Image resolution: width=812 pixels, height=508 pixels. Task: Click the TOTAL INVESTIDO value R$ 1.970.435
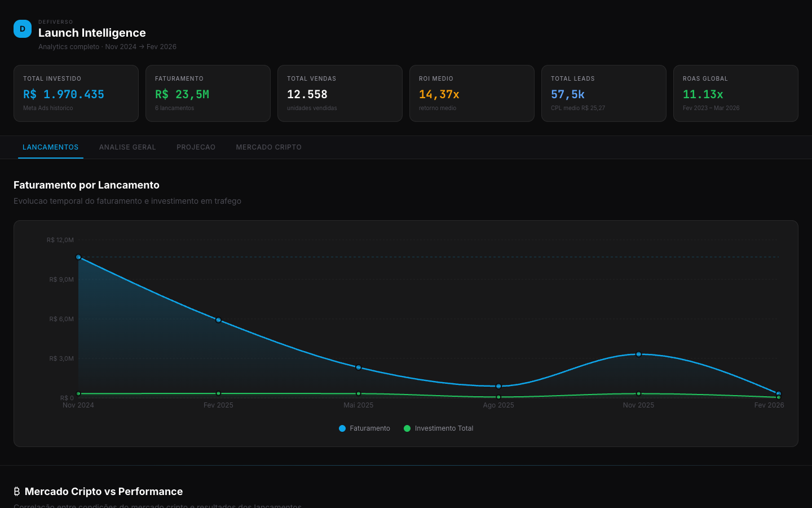(63, 94)
